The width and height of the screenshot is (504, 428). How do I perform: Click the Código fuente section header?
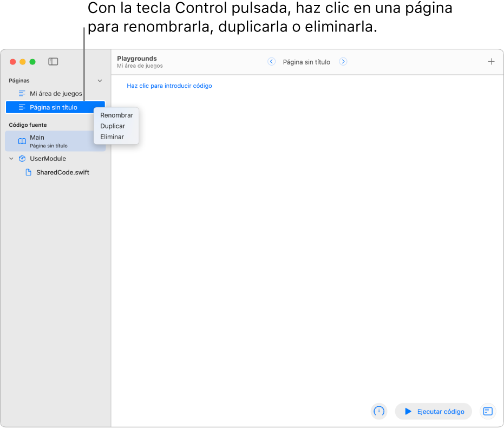tap(28, 125)
